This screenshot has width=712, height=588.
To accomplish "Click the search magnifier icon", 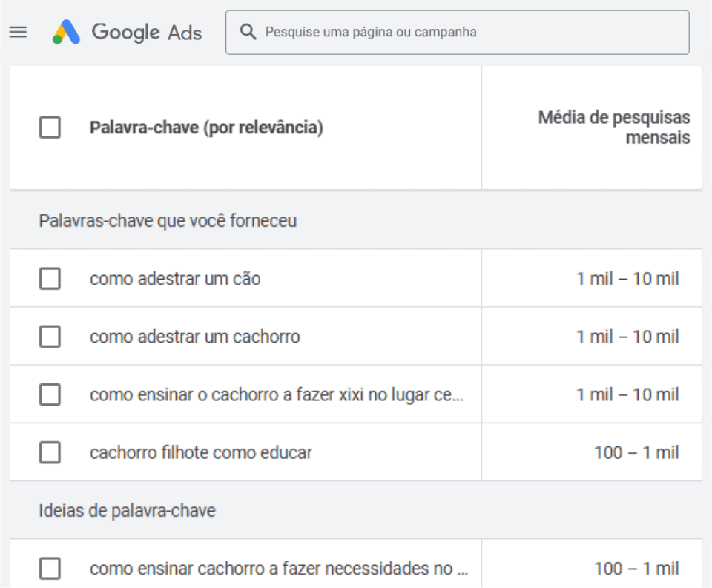I will point(249,32).
